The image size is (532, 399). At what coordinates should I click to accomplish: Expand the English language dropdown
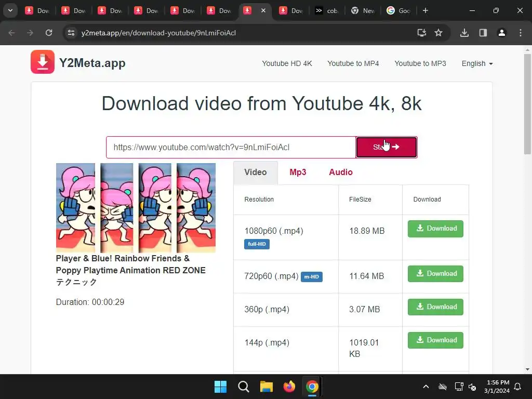[x=477, y=63]
